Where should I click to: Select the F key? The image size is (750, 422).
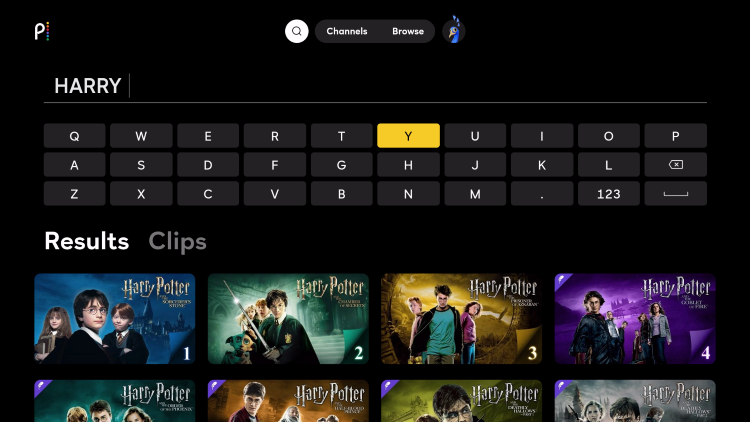(x=275, y=165)
